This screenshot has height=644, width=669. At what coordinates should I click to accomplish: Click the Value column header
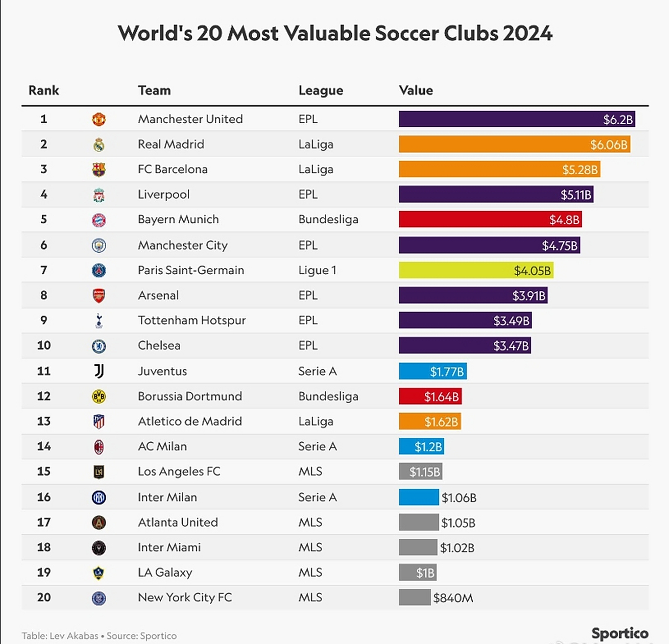[416, 91]
